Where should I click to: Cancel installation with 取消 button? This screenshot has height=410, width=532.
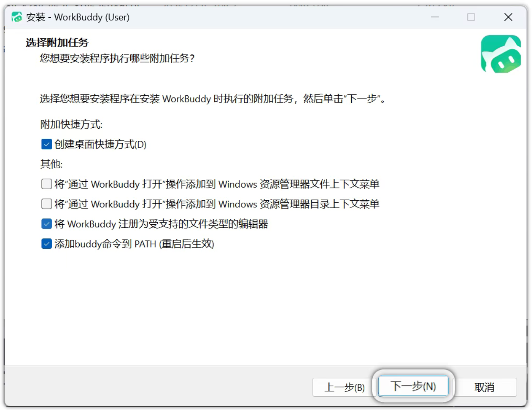coord(484,388)
